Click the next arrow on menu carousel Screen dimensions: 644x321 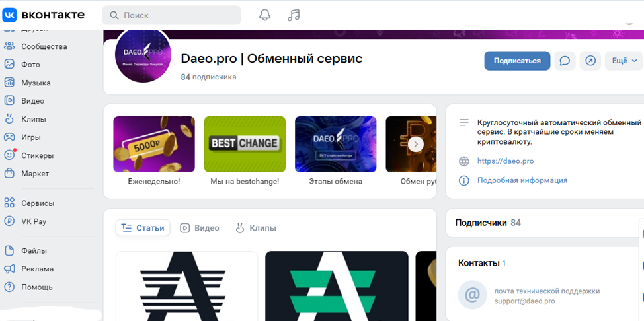(x=416, y=144)
